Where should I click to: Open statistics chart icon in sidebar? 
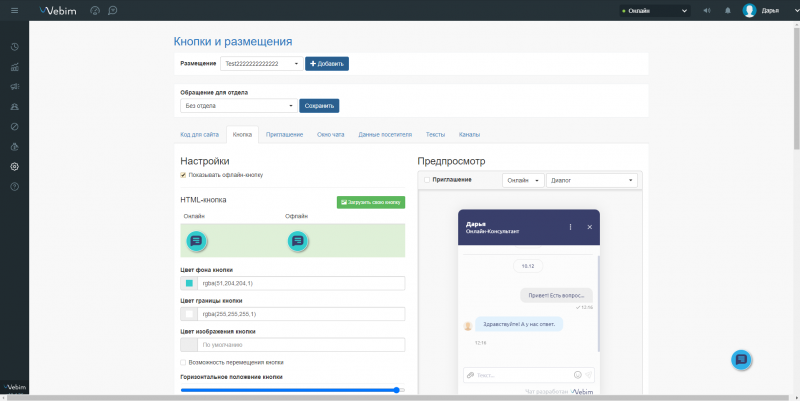tap(14, 68)
